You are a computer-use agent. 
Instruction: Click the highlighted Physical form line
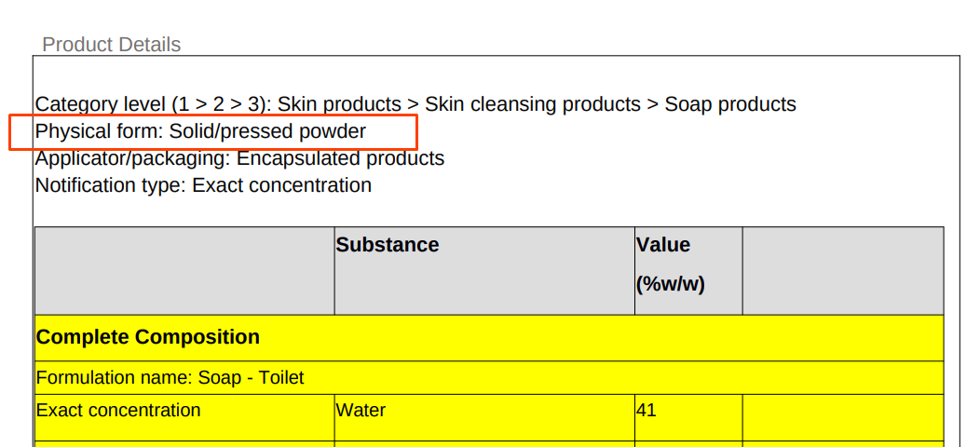200,131
